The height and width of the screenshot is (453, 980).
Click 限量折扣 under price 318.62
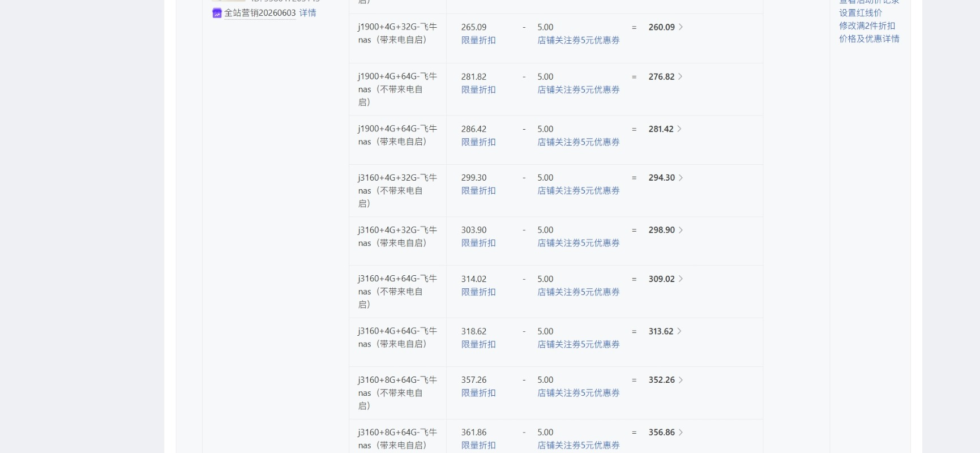coord(478,344)
